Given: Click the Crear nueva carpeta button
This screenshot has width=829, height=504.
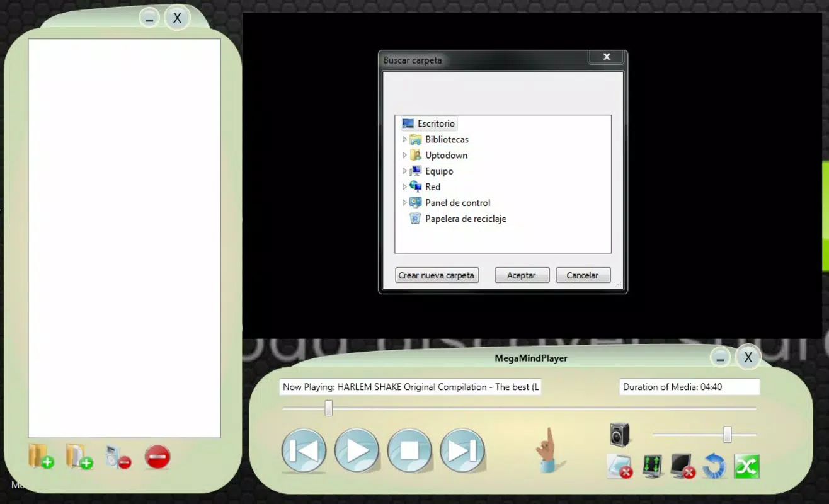Looking at the screenshot, I should tap(437, 275).
